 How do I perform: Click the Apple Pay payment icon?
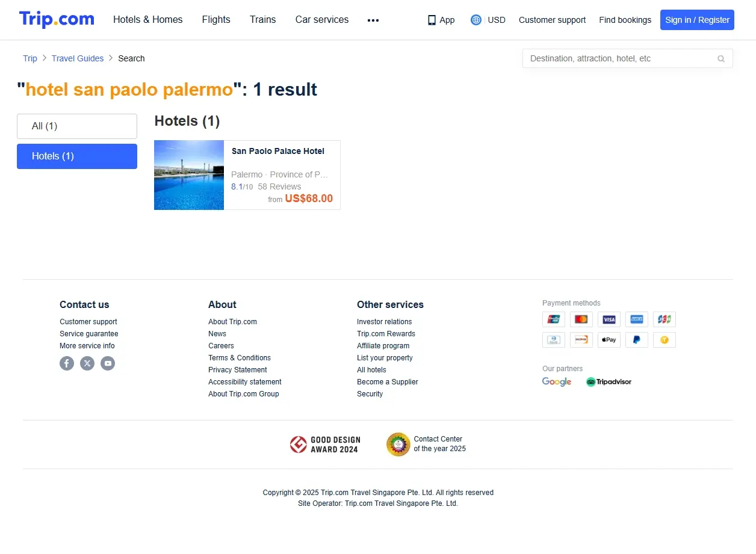[609, 340]
